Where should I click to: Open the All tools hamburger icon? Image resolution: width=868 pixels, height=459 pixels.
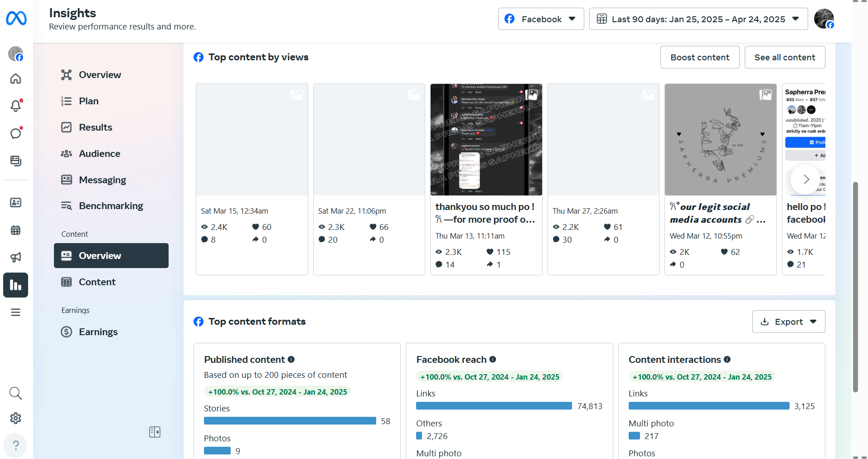tap(15, 313)
